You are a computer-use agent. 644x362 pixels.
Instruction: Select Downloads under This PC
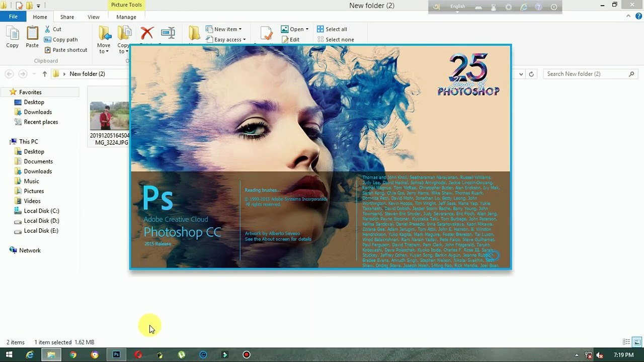click(x=38, y=171)
